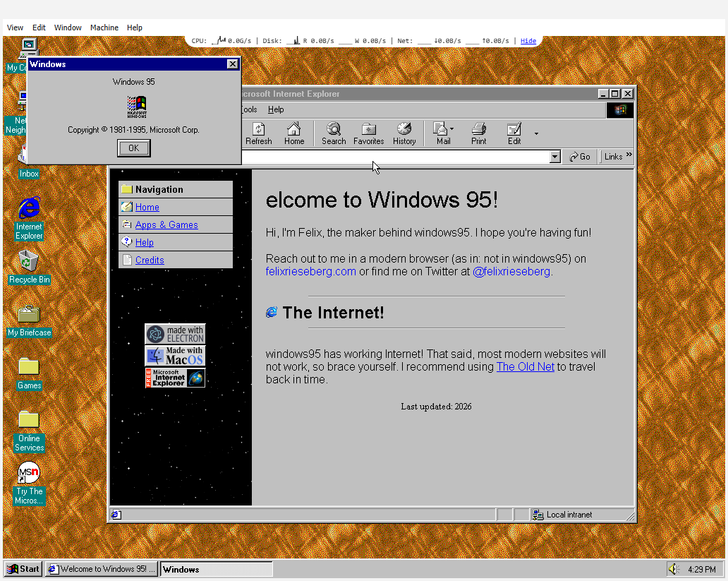The width and height of the screenshot is (728, 581).
Task: Expand the address bar dropdown
Action: point(555,157)
